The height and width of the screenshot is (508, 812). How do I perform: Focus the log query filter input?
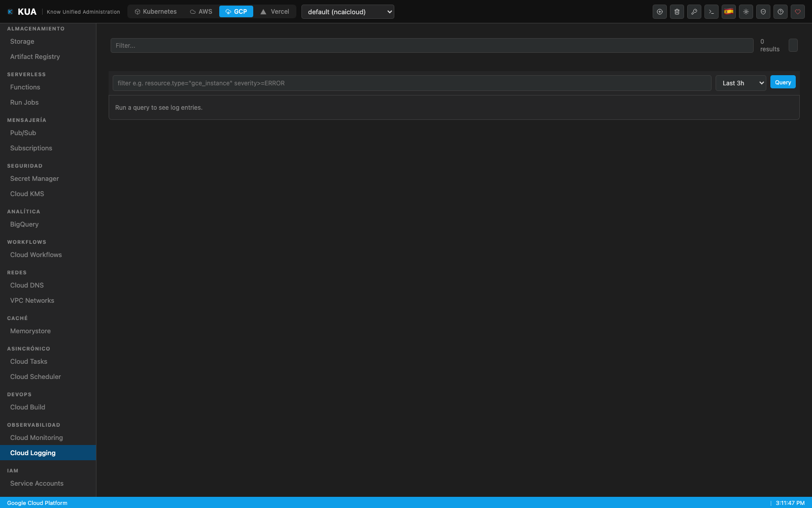coord(412,83)
